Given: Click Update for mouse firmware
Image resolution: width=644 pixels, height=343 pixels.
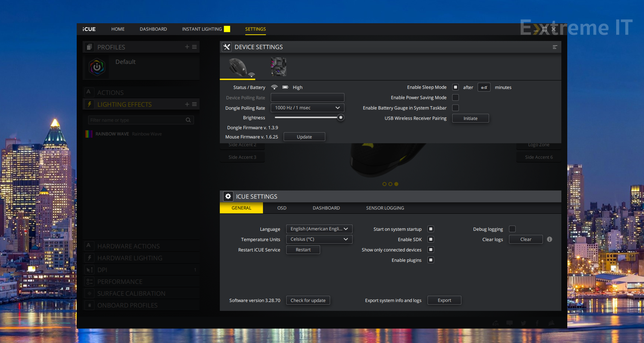Looking at the screenshot, I should click(304, 137).
